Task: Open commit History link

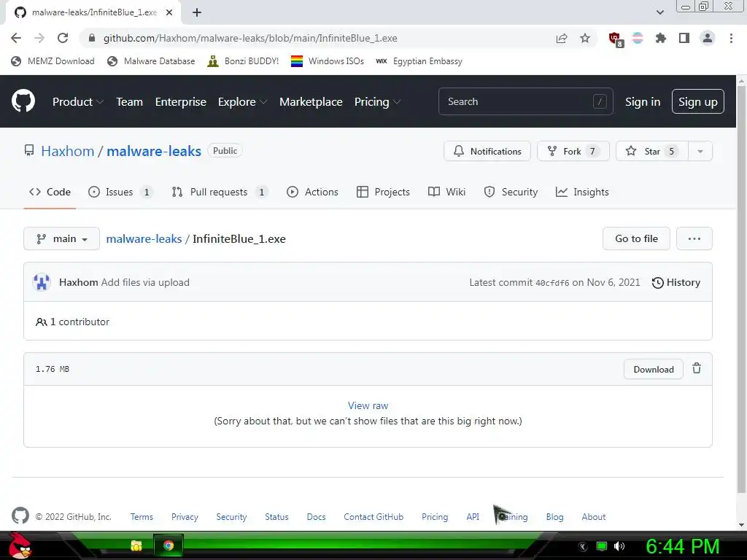Action: point(676,282)
